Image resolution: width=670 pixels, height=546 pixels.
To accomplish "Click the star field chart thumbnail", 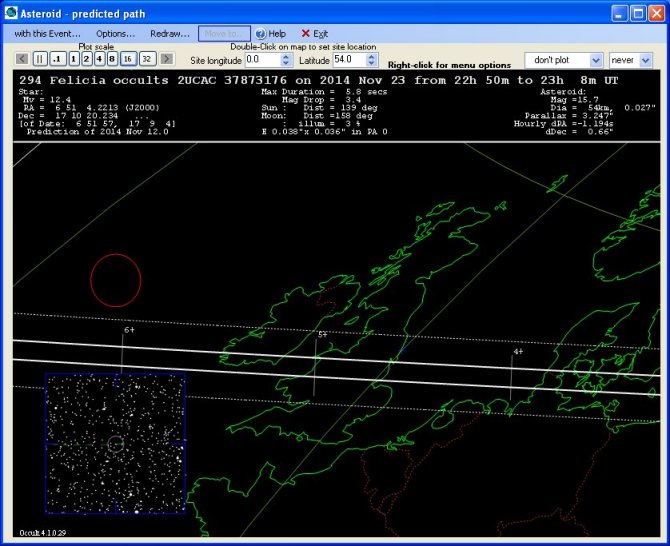I will point(115,443).
